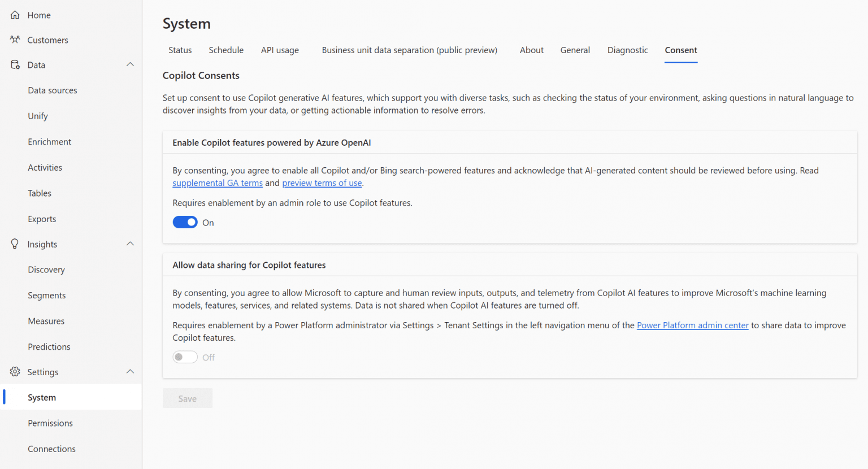Enable data sharing for Copilot features
The image size is (868, 469).
pyautogui.click(x=185, y=357)
